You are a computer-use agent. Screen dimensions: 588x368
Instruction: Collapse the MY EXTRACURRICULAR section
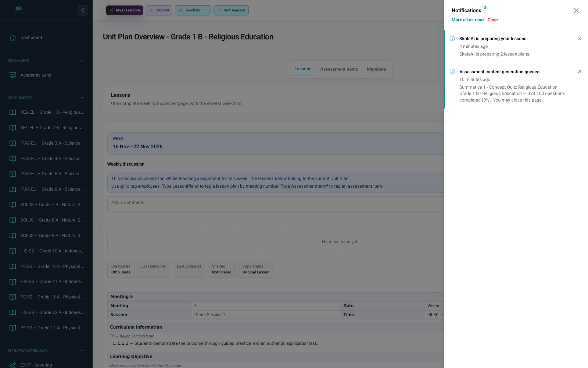(82, 351)
